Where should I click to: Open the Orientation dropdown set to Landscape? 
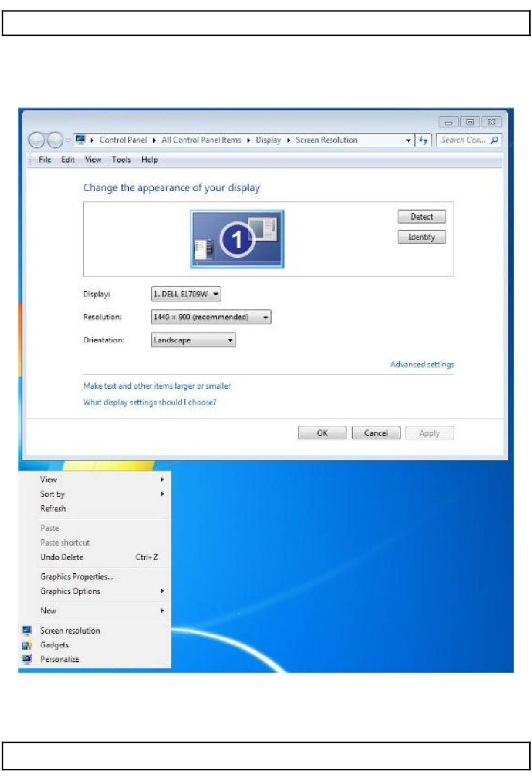(193, 340)
